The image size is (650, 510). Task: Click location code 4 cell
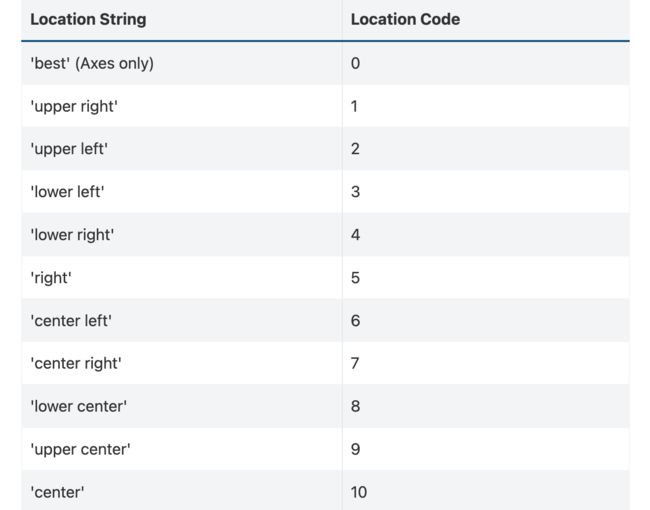coord(486,235)
